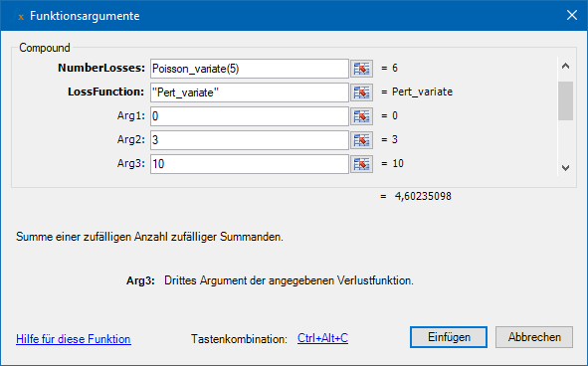Click the 'Compound' group label
This screenshot has width=588, height=366.
point(45,48)
